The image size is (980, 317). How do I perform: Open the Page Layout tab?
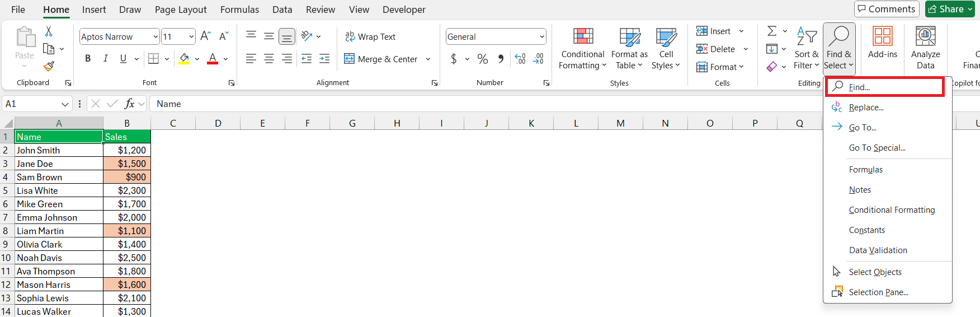[x=181, y=10]
